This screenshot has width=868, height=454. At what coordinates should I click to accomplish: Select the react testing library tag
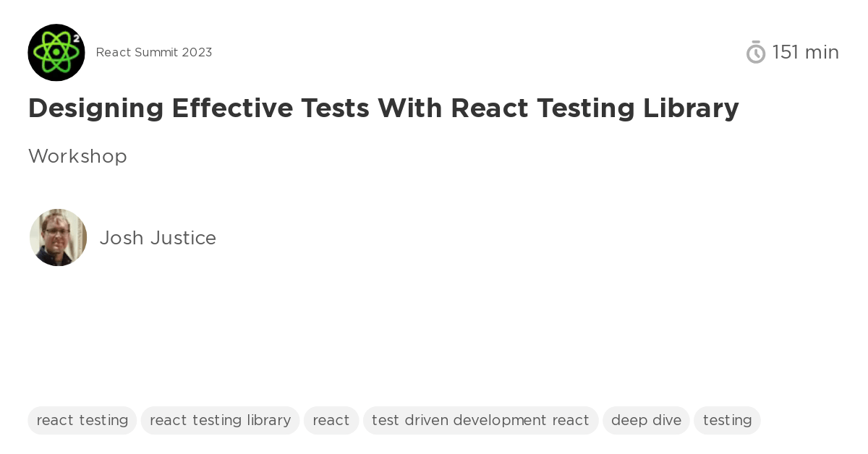tap(220, 420)
